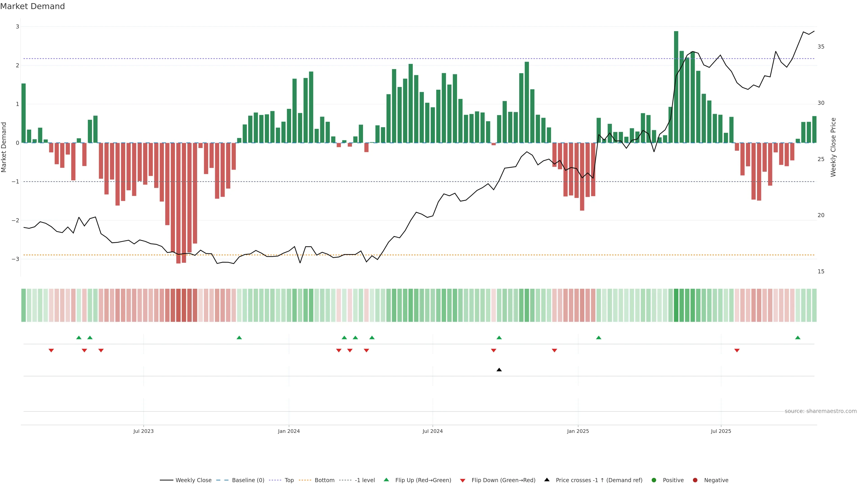Viewport: 868px width, 488px height.
Task: Click the Weekly Close Price axis title
Action: pos(833,147)
